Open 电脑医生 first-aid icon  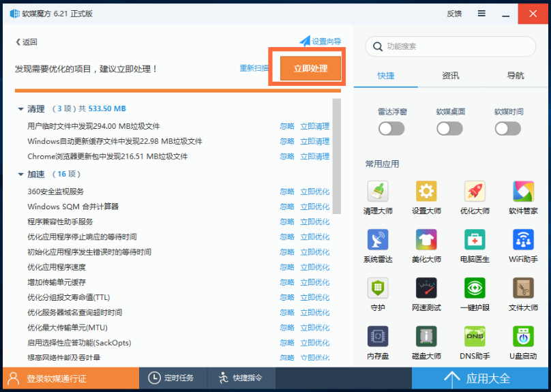tap(475, 239)
